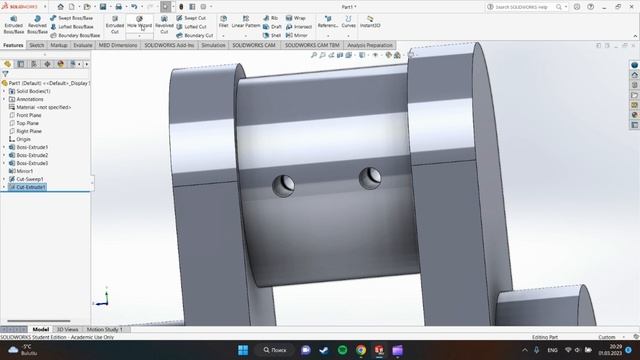Expand the Boss-Extrude1 feature
This screenshot has width=640, height=360.
pyautogui.click(x=4, y=147)
